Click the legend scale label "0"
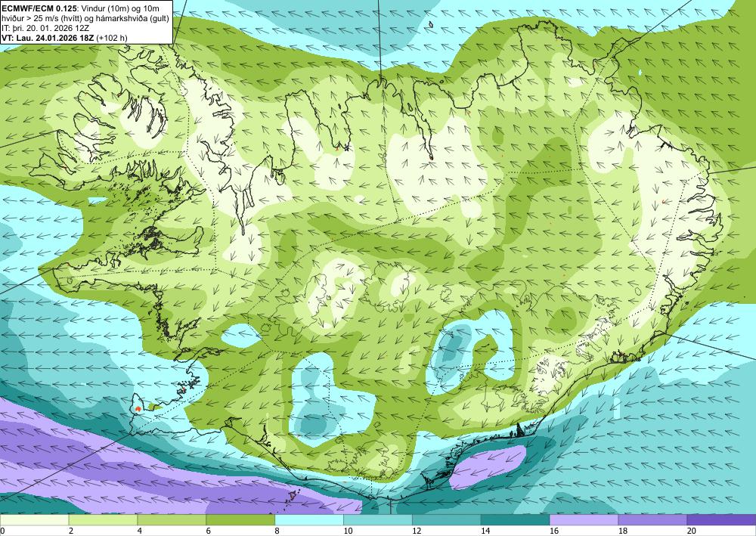 [x=2, y=531]
